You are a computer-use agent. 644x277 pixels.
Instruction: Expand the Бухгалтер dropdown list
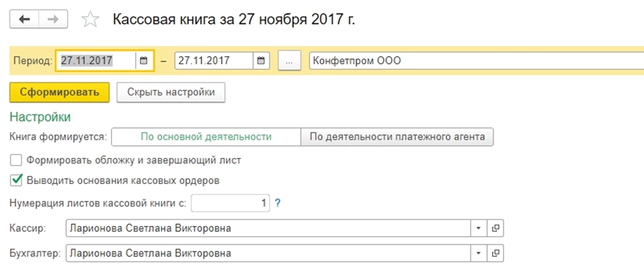point(478,253)
